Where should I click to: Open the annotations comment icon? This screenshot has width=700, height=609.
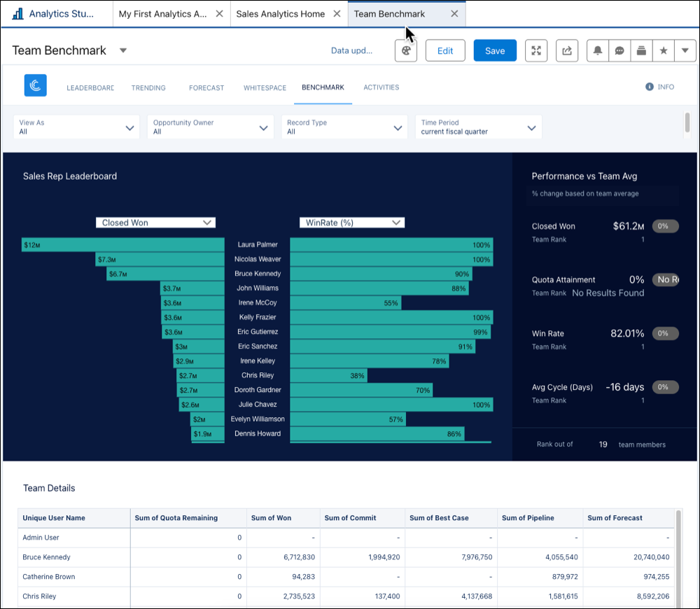[619, 50]
